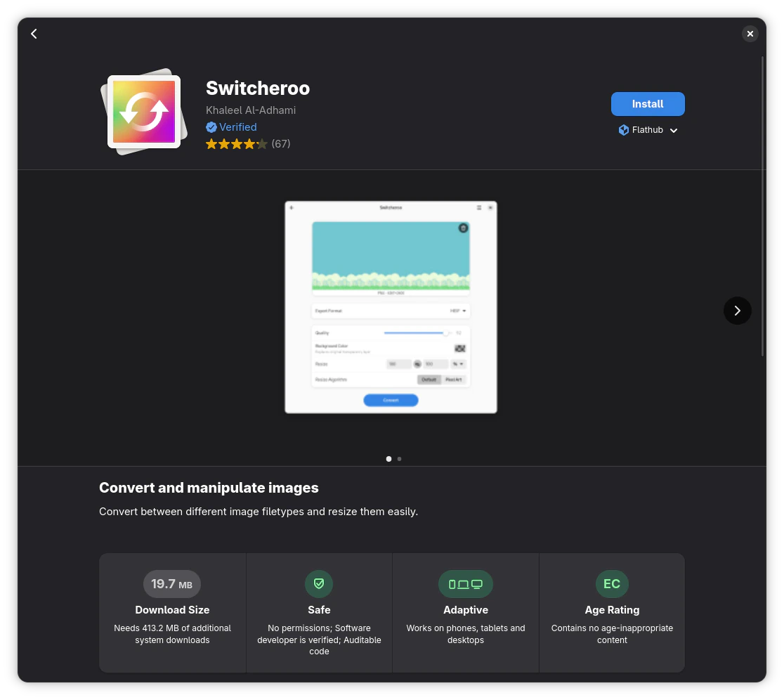Click the EC age rating badge
Screen dimensions: 784x700
coord(612,584)
